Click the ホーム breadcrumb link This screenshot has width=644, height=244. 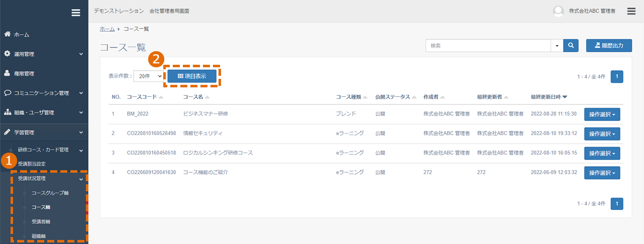[x=107, y=29]
